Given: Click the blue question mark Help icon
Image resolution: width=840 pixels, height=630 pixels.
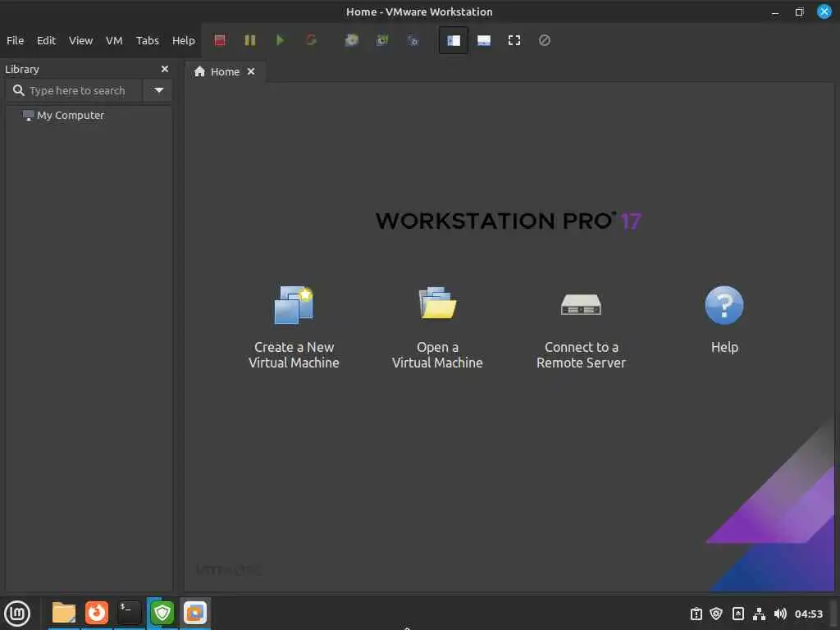Looking at the screenshot, I should 724,305.
